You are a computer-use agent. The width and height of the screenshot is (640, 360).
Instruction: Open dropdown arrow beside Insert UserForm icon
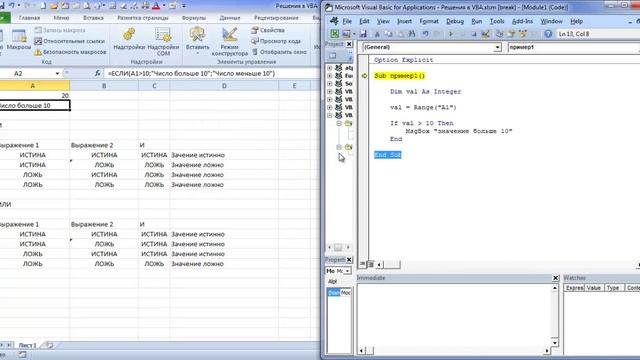coord(354,34)
